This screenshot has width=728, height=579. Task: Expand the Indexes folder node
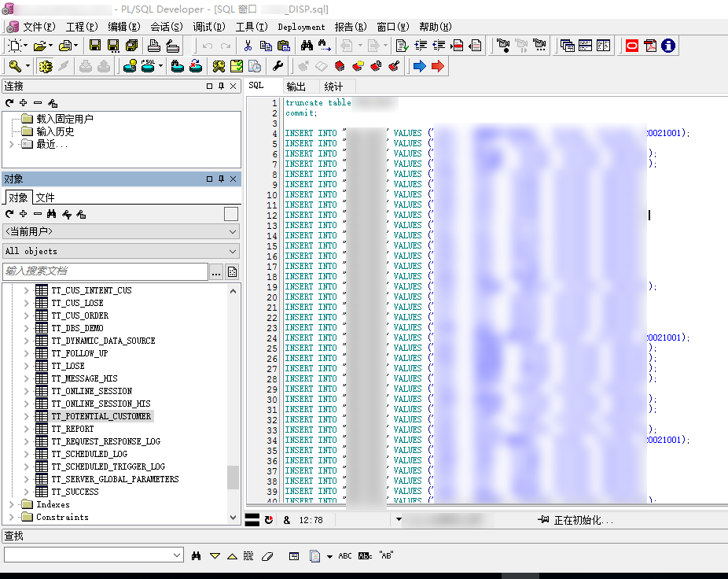pyautogui.click(x=12, y=504)
